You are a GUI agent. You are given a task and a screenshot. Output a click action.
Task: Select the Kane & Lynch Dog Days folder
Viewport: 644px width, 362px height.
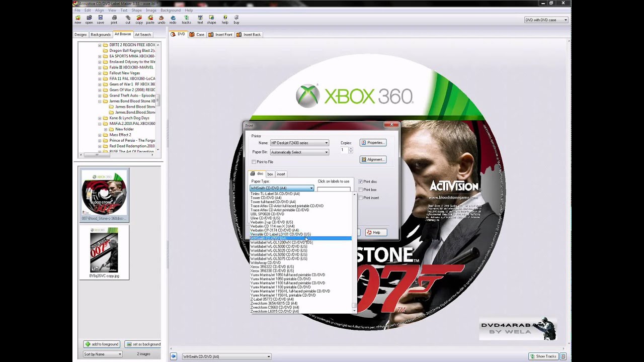click(x=129, y=118)
